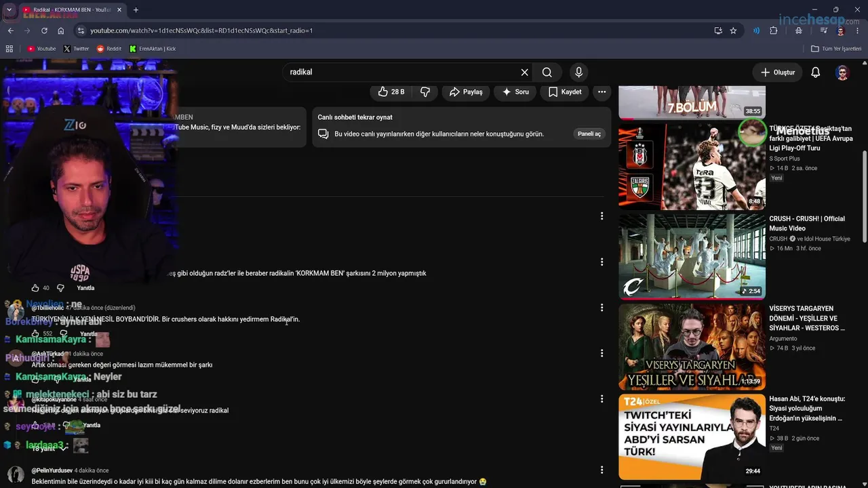The height and width of the screenshot is (488, 868).
Task: Open options for the 'seviyoruz radikal' comment
Action: [x=601, y=399]
